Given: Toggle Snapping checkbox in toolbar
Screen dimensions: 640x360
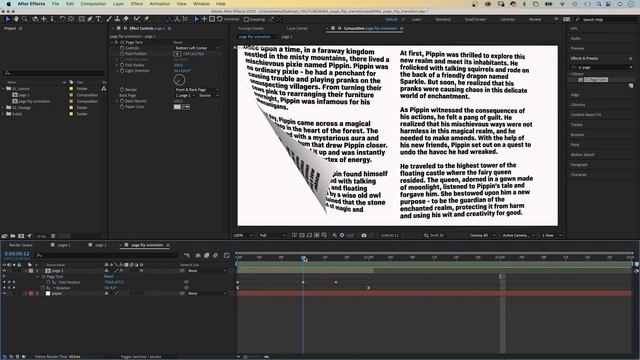Looking at the screenshot, I should click(x=246, y=19).
